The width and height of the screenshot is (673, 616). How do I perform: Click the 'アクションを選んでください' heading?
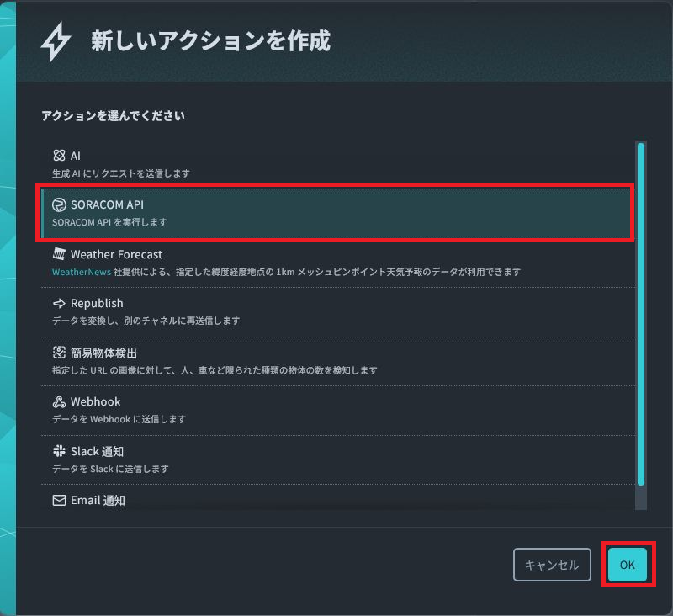click(x=114, y=115)
